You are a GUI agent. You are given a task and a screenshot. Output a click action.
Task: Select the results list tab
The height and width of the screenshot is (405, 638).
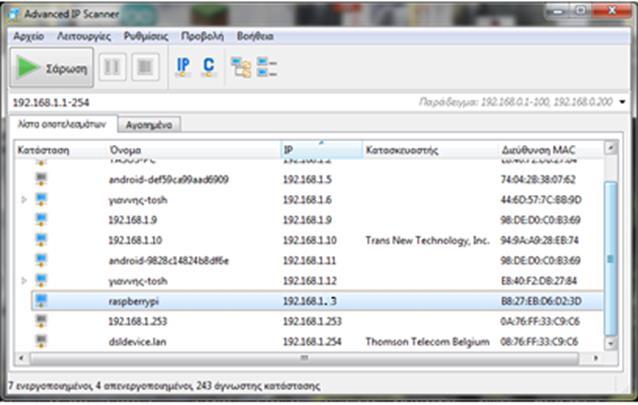point(62,124)
